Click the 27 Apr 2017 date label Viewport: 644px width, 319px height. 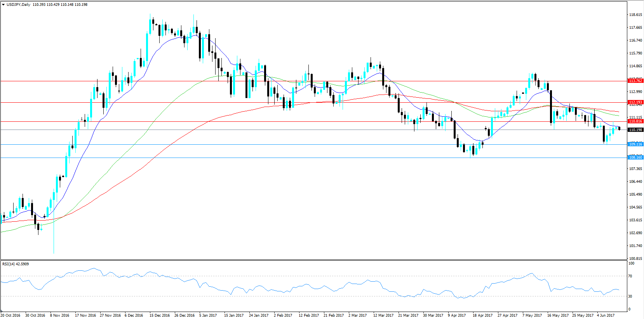507,315
